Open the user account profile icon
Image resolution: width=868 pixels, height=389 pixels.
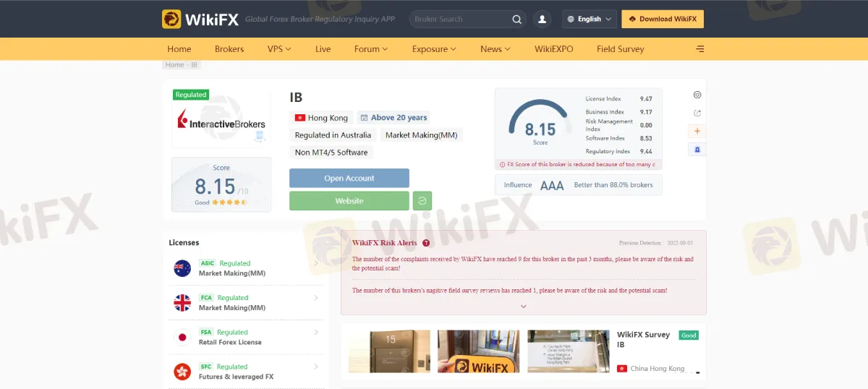[542, 20]
